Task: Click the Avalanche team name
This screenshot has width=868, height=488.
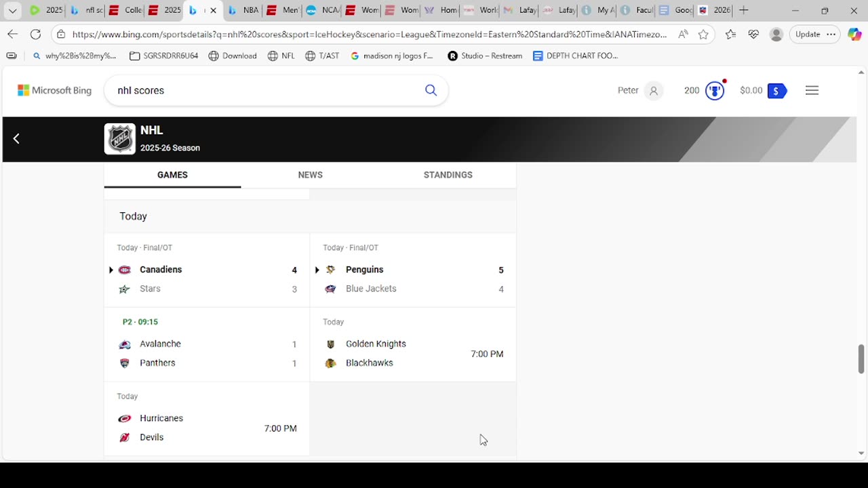Action: (160, 344)
